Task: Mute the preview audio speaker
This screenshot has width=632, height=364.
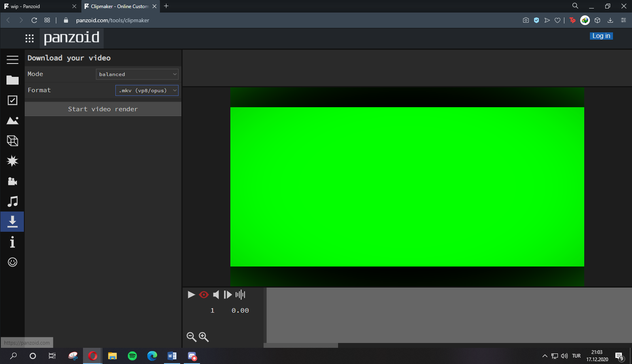Action: coord(216,295)
